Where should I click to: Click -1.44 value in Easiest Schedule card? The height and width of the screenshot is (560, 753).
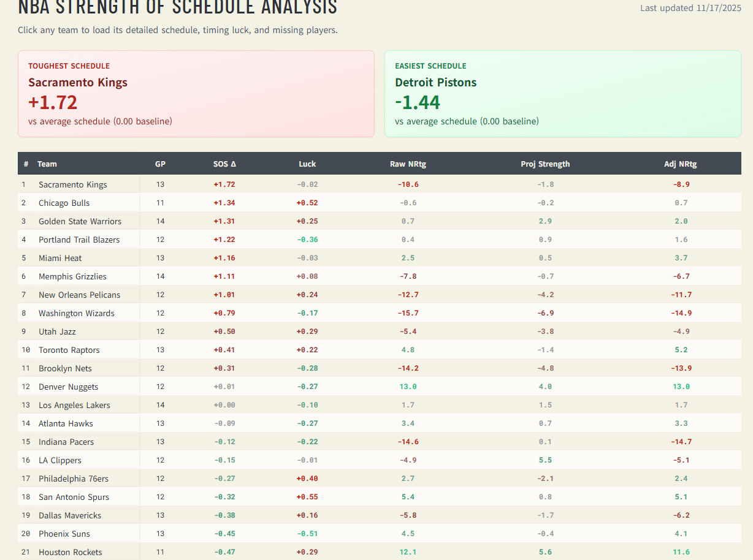tap(418, 102)
